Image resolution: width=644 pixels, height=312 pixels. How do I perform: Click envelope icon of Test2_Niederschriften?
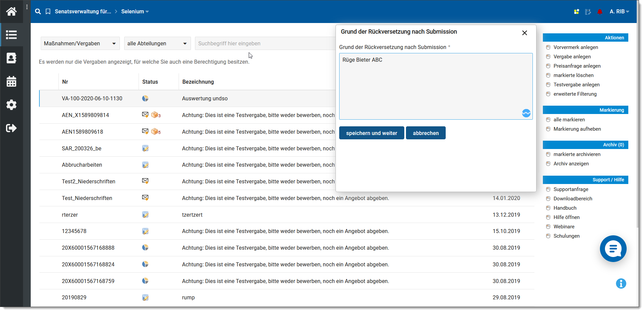tap(145, 181)
